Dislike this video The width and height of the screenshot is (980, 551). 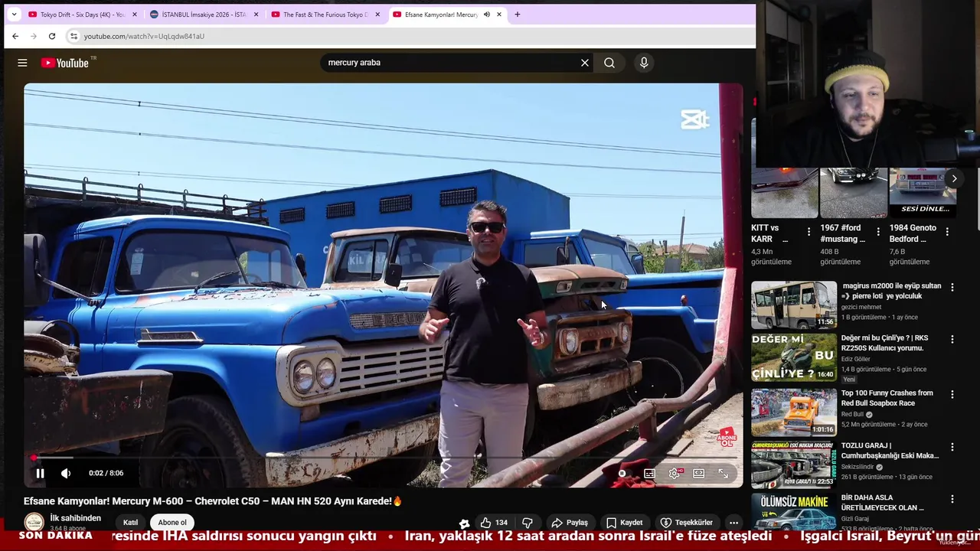click(528, 523)
